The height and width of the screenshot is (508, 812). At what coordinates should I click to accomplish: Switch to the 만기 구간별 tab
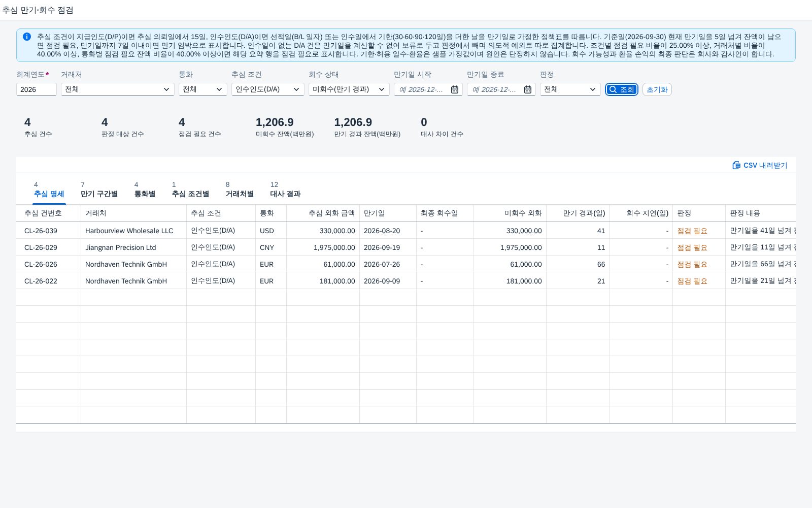[99, 189]
